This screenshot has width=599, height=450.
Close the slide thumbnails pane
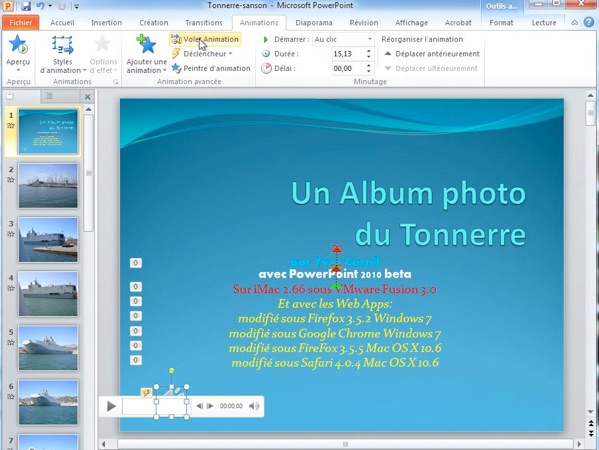tap(87, 97)
